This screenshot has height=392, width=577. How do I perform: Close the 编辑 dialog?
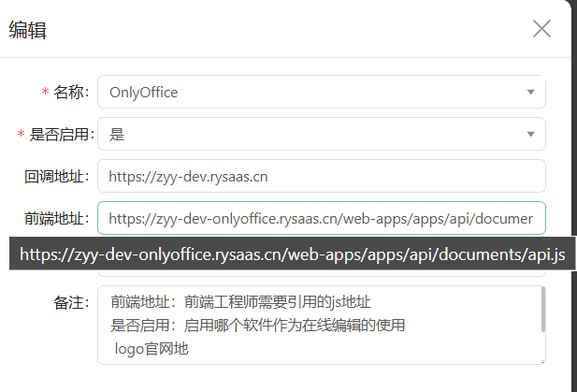pos(541,29)
